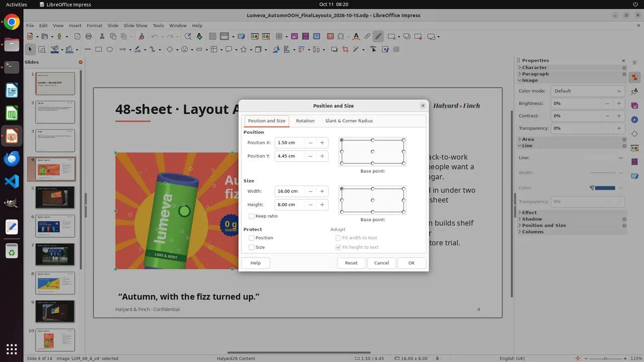The image size is (644, 362).
Task: Click the Zoom & Pan tool icon
Action: coord(42,49)
